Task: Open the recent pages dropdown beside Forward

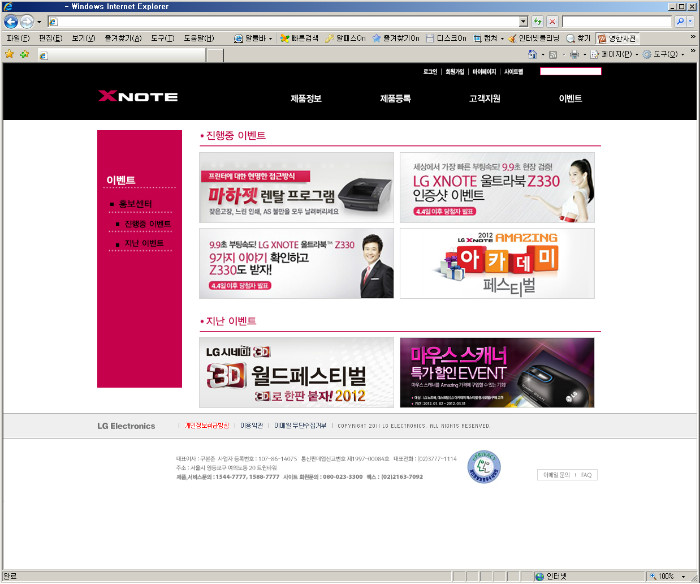Action: coord(39,21)
